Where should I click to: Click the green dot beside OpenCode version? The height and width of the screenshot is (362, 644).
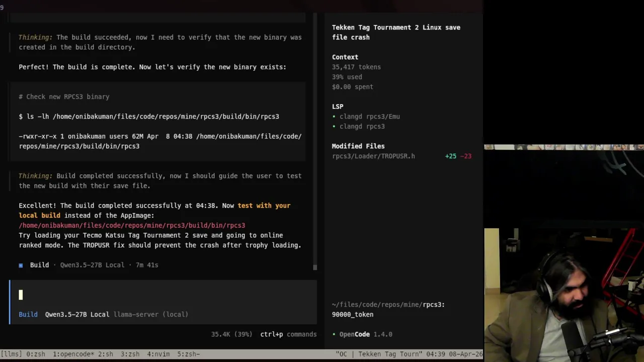pos(334,334)
